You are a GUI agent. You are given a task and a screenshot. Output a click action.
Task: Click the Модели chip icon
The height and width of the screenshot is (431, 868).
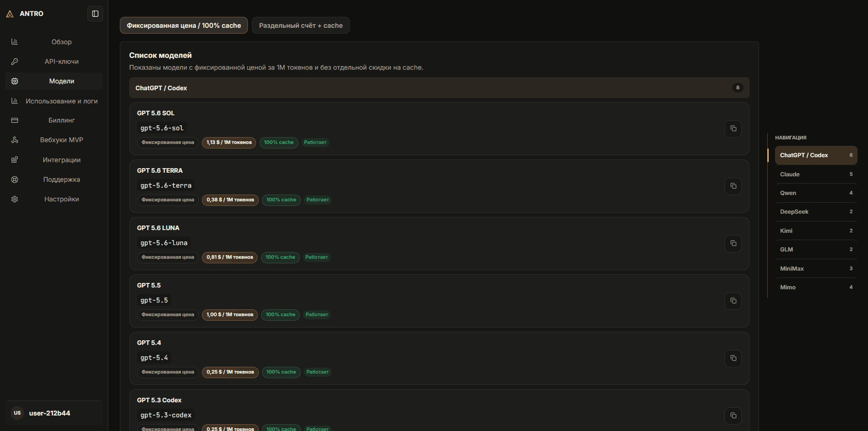[x=15, y=81]
